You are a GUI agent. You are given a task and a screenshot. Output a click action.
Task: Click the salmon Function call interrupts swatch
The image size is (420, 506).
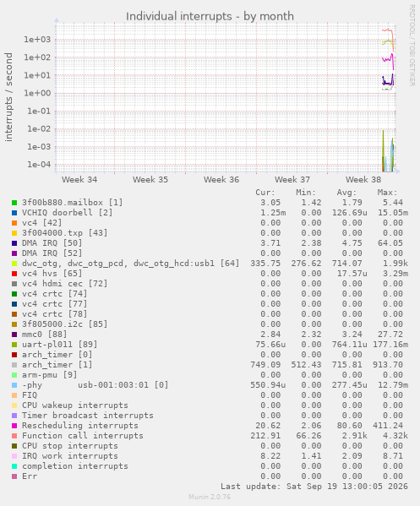pyautogui.click(x=14, y=436)
